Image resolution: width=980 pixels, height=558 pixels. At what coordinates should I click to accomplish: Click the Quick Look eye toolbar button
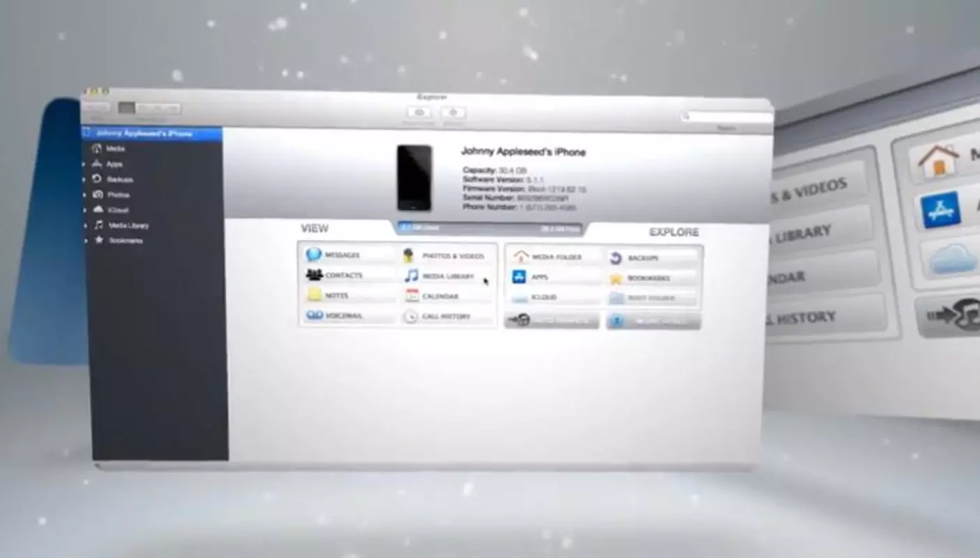pos(419,112)
